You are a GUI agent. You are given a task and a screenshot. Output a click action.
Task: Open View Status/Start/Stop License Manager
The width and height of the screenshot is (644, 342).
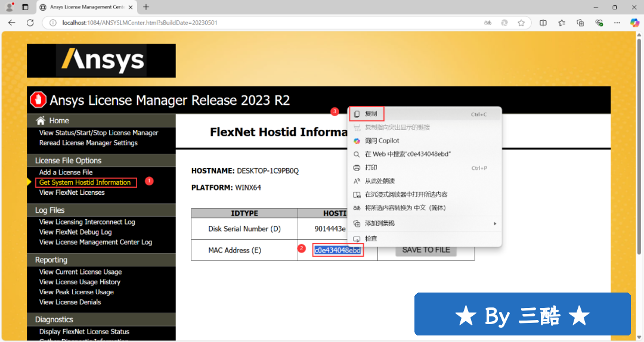coord(98,133)
